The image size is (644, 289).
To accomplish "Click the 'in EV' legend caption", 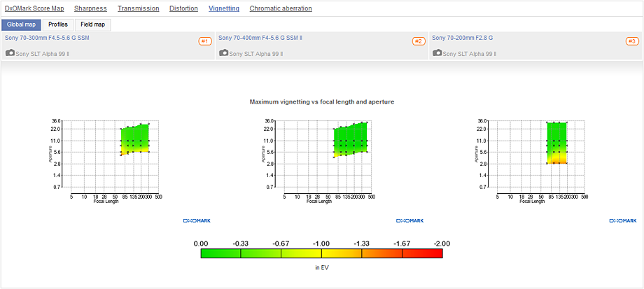I will point(322,267).
